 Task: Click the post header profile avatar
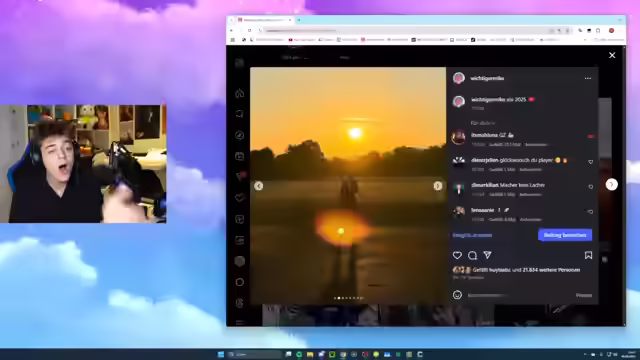pos(459,78)
